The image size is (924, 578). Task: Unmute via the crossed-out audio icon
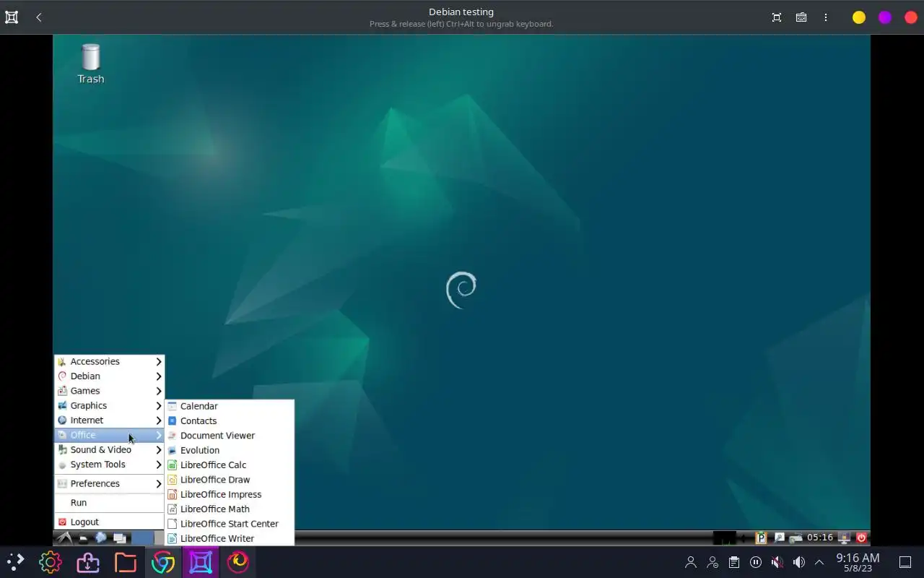777,562
